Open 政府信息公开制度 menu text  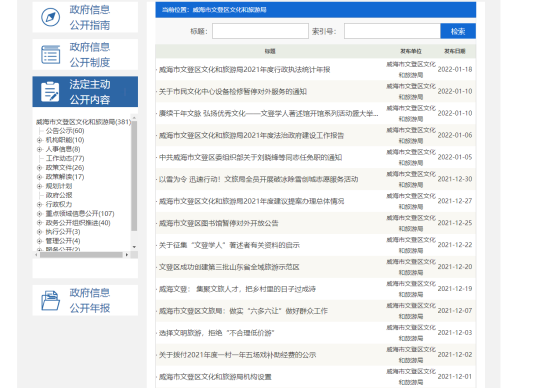coord(90,54)
